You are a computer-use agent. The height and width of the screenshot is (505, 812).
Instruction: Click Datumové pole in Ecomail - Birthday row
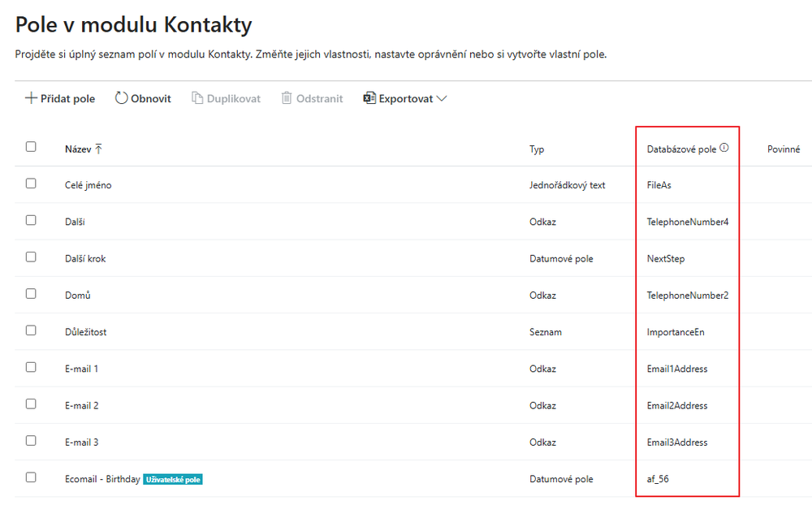pyautogui.click(x=561, y=479)
